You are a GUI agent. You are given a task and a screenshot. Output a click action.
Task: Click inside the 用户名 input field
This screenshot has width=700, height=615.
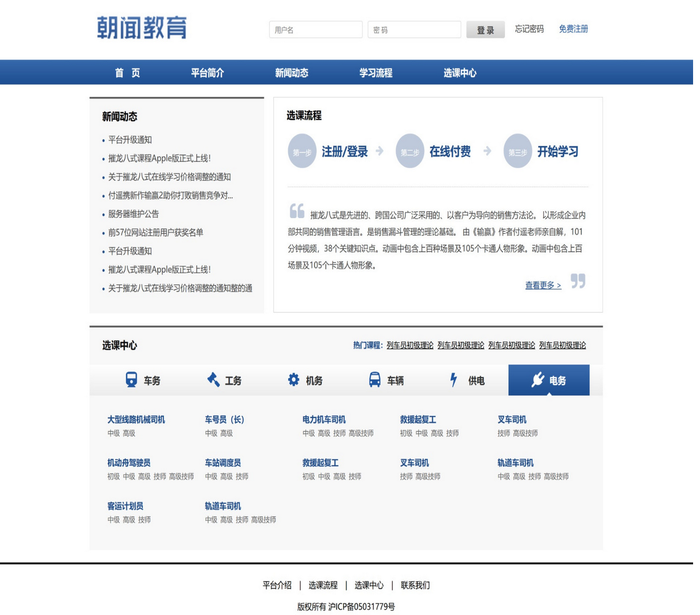pos(316,29)
